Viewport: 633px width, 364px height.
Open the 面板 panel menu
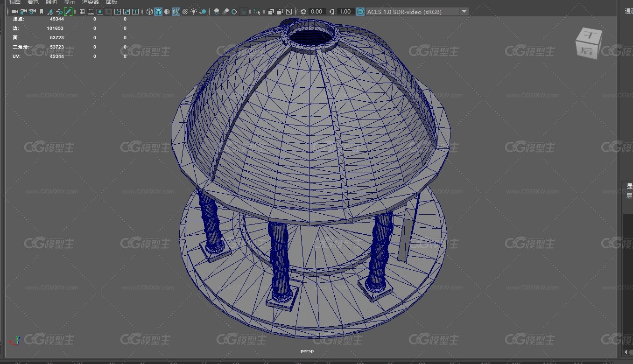coord(112,2)
